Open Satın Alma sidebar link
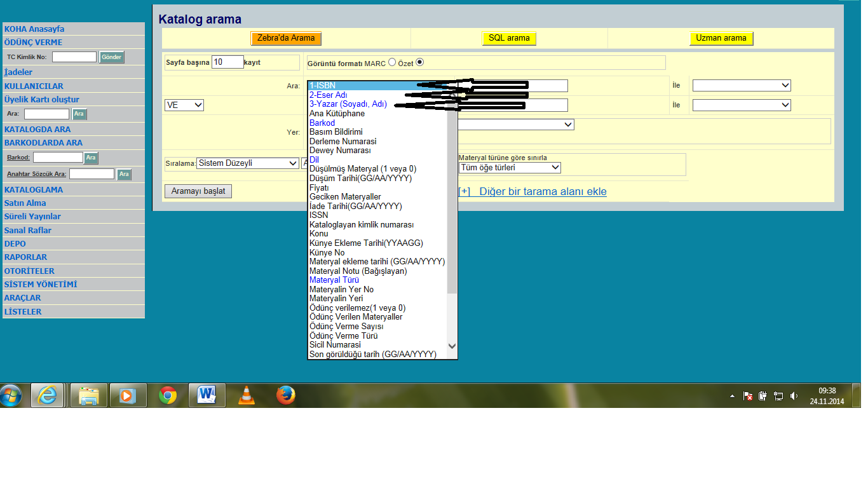The width and height of the screenshot is (868, 488). click(25, 203)
